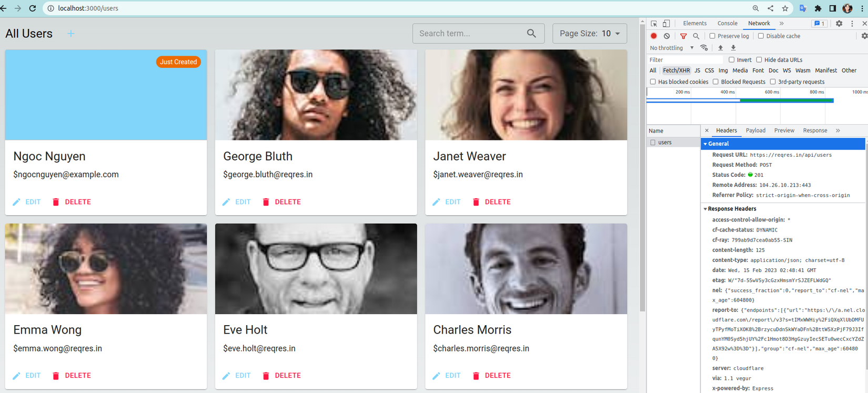Enable the Preserve log checkbox
This screenshot has width=868, height=393.
pyautogui.click(x=712, y=36)
